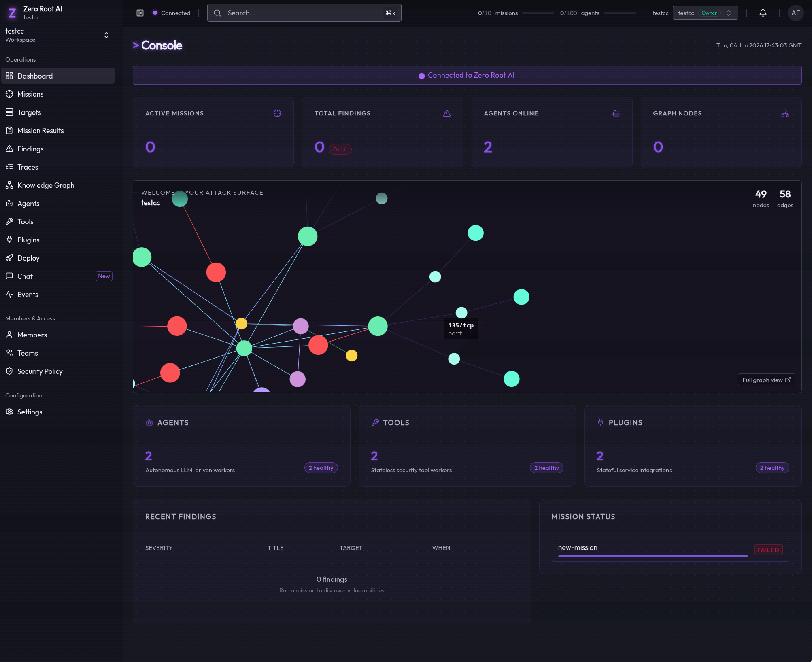This screenshot has width=812, height=662.
Task: Click the Agents panel robot icon
Action: pyautogui.click(x=149, y=422)
